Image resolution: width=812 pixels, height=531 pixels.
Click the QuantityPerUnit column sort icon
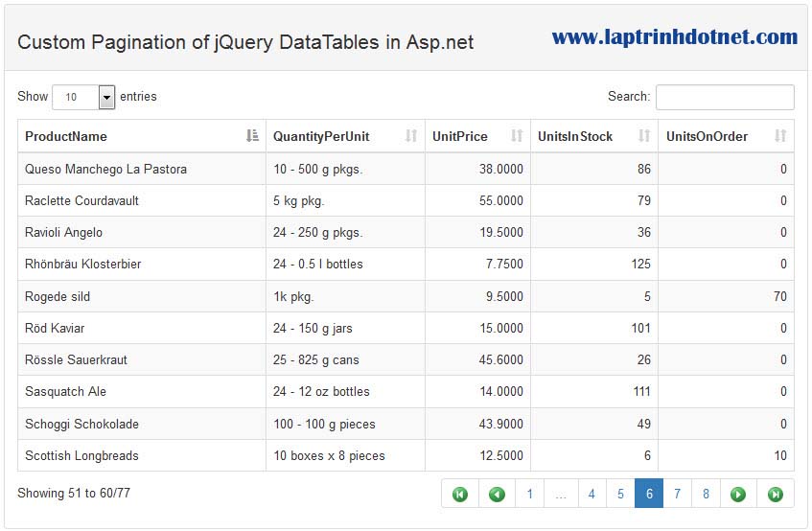tap(411, 136)
